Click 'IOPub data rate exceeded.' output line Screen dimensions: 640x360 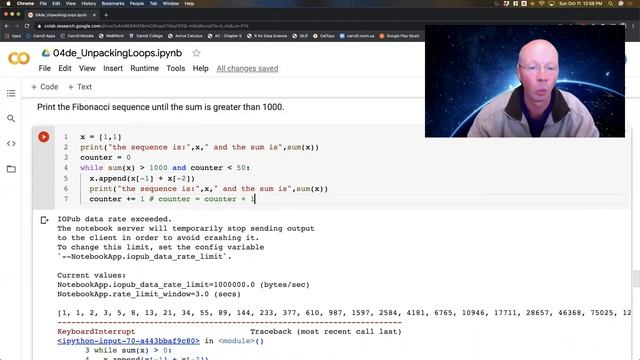point(115,219)
